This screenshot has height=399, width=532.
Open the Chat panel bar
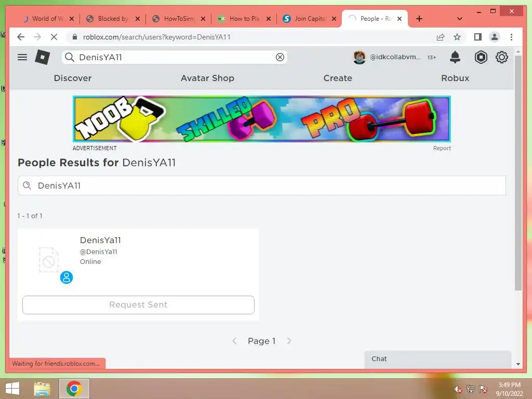(x=437, y=359)
